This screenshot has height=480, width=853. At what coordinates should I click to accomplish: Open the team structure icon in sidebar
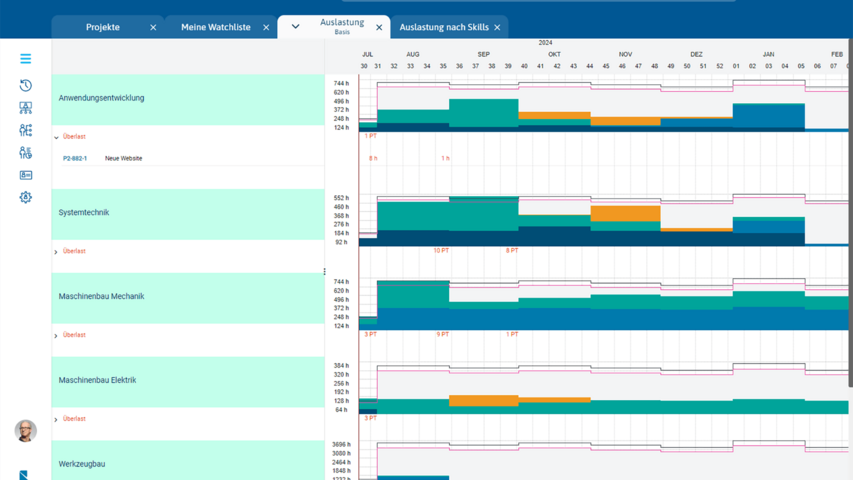(x=26, y=130)
